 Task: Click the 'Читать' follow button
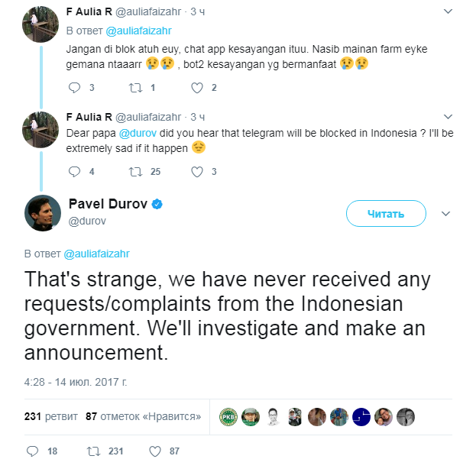[386, 214]
